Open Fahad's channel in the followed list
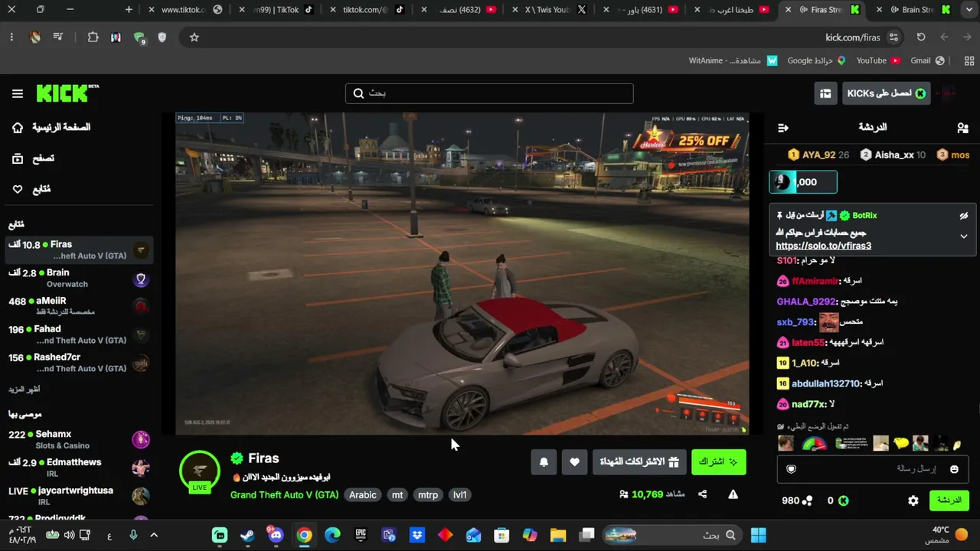980x551 pixels. tap(80, 334)
